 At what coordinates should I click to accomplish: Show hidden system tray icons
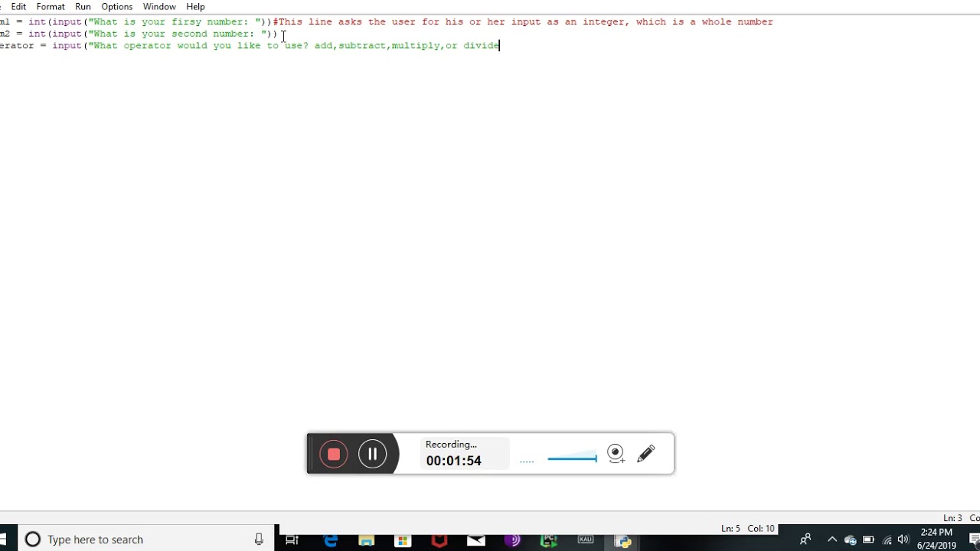pyautogui.click(x=832, y=540)
